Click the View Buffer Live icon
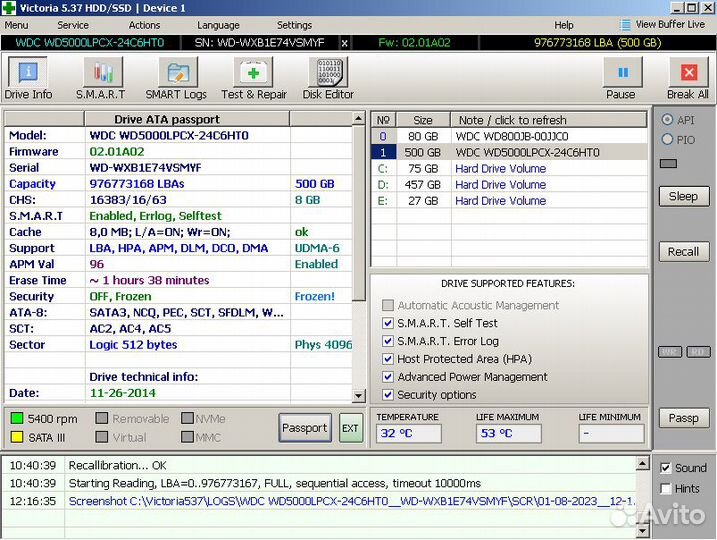 (625, 25)
